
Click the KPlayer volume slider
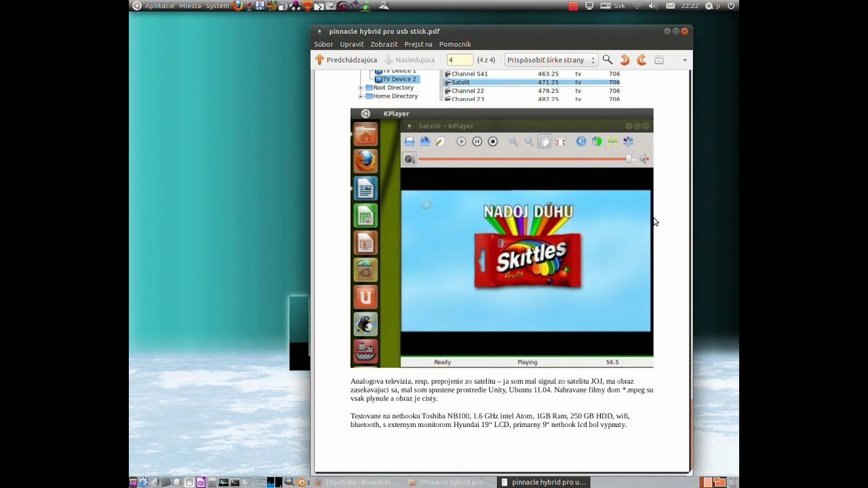525,159
